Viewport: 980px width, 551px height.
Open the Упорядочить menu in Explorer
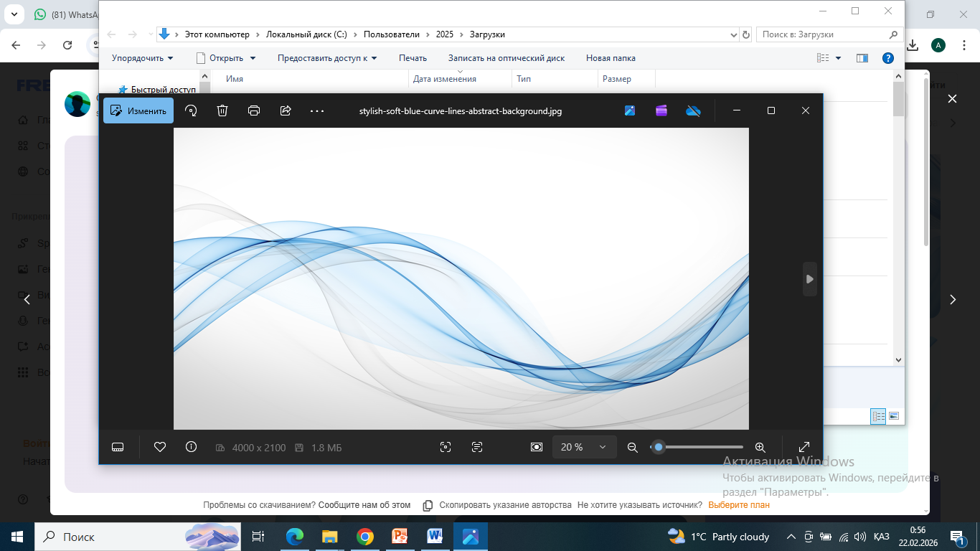click(x=143, y=58)
